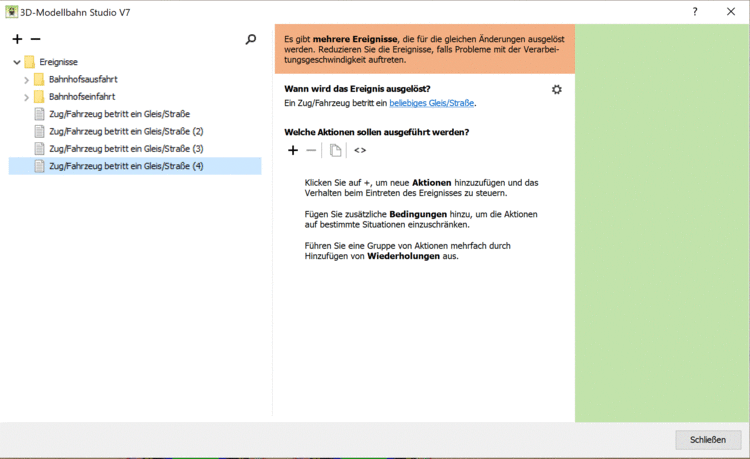The width and height of the screenshot is (750, 459).
Task: Click the plus icon to add new event
Action: 17,39
